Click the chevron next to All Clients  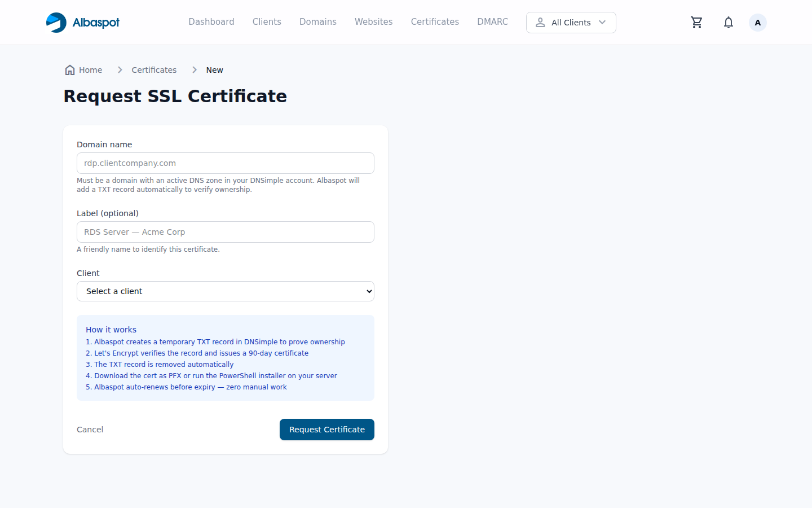pyautogui.click(x=603, y=23)
